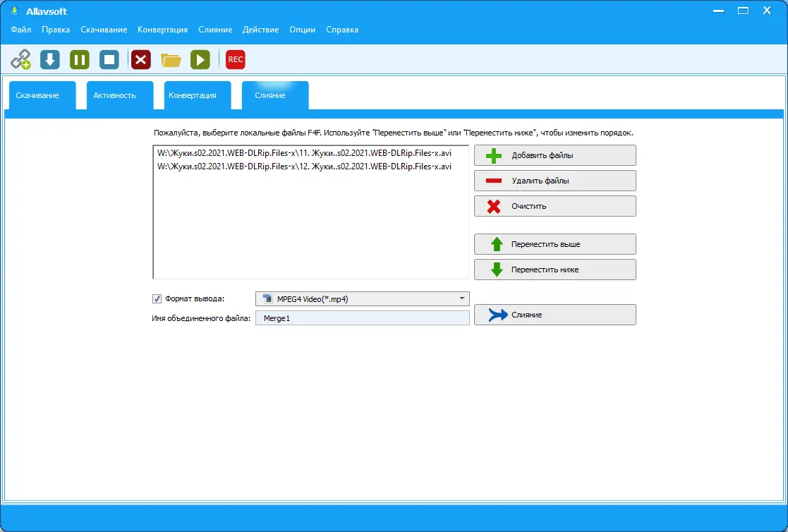Open the Слияние menu

coord(215,30)
